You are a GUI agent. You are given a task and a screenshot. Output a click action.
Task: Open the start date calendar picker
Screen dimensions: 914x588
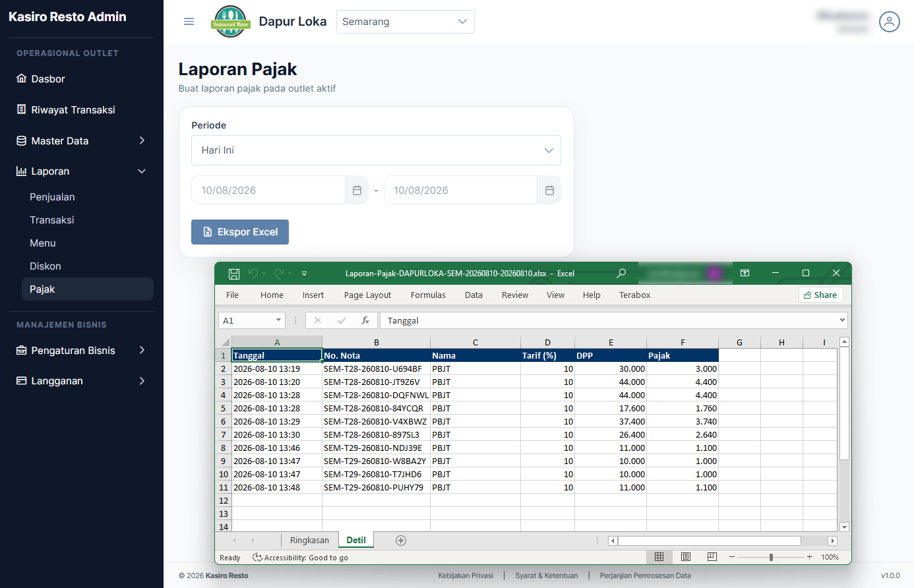357,191
